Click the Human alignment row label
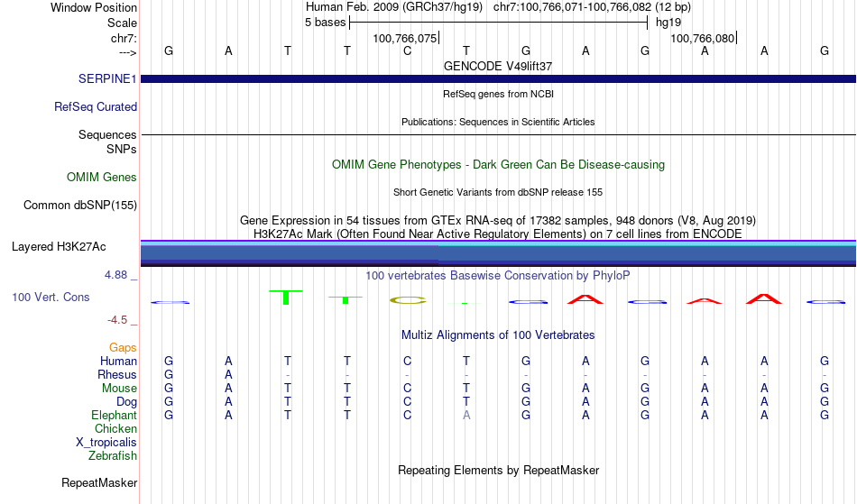857x504 pixels. pyautogui.click(x=118, y=361)
